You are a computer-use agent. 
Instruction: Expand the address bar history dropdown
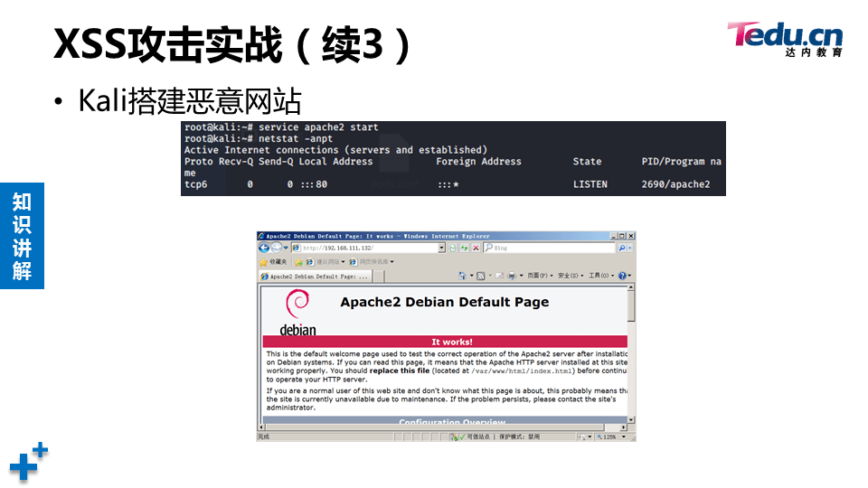[442, 248]
